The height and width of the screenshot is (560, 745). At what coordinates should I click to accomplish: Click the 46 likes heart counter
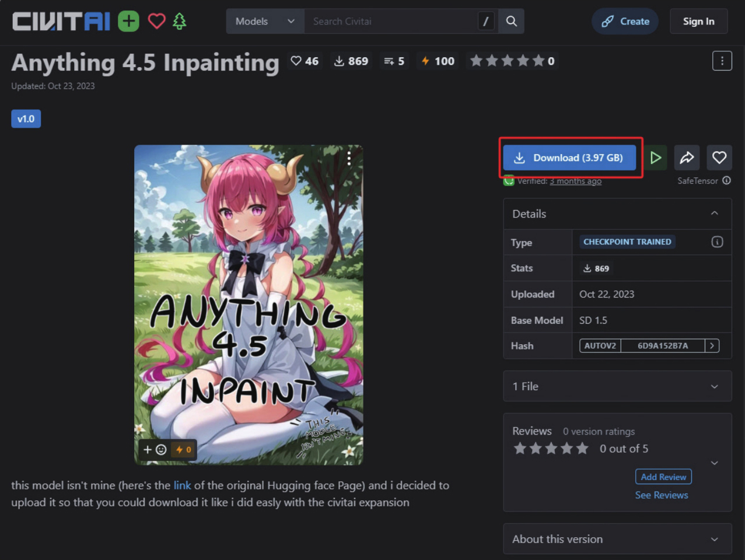tap(305, 61)
